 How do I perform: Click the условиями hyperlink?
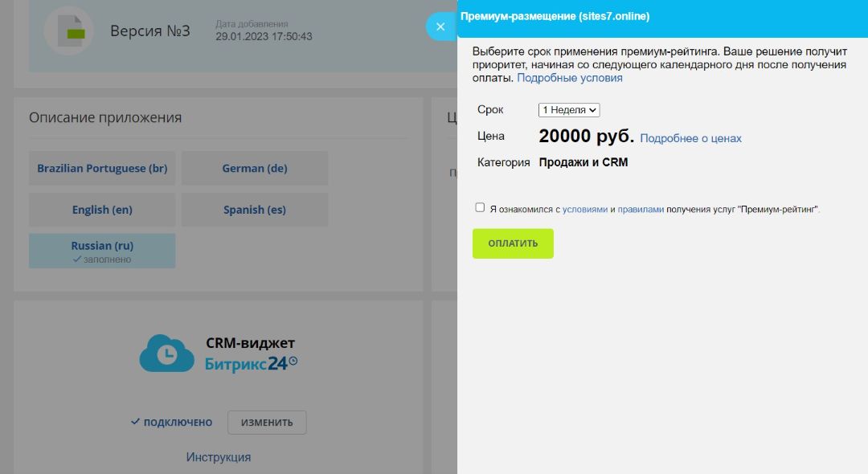[x=584, y=207]
